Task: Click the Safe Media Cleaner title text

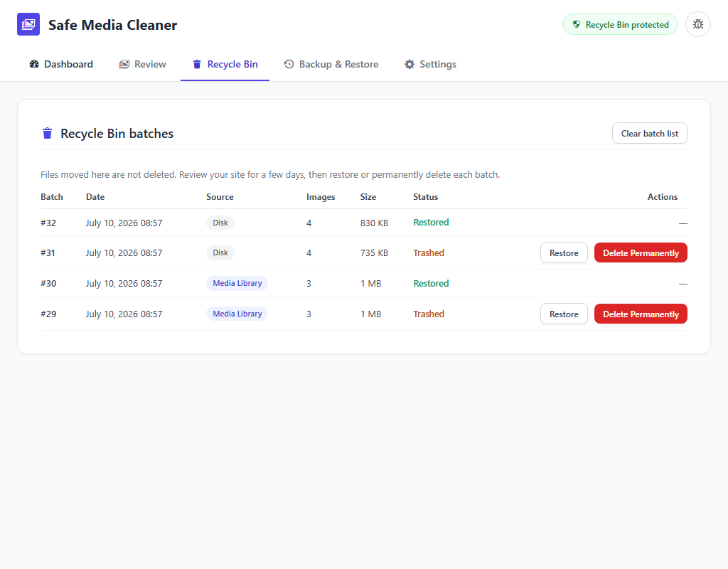Action: 112,25
